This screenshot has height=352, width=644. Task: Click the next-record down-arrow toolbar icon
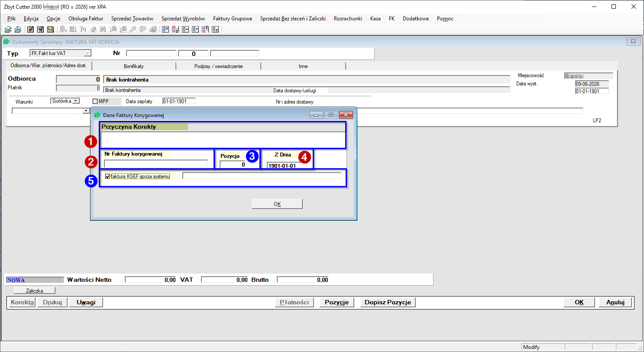[195, 29]
